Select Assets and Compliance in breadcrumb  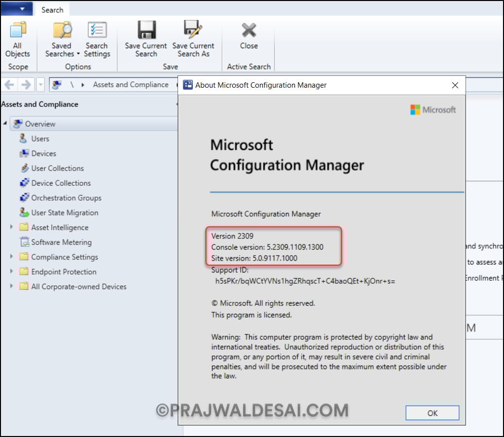pyautogui.click(x=131, y=84)
